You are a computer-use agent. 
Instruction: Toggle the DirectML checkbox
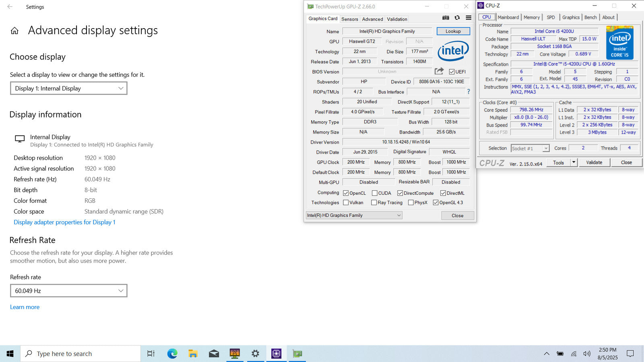(x=443, y=193)
